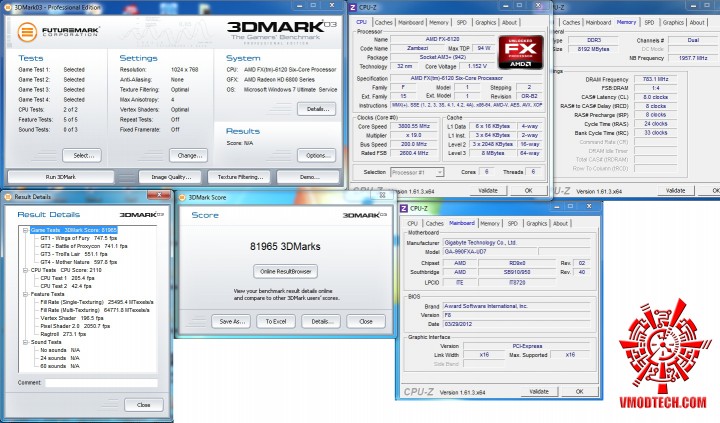Click Close button in Result Details window

pyautogui.click(x=144, y=405)
